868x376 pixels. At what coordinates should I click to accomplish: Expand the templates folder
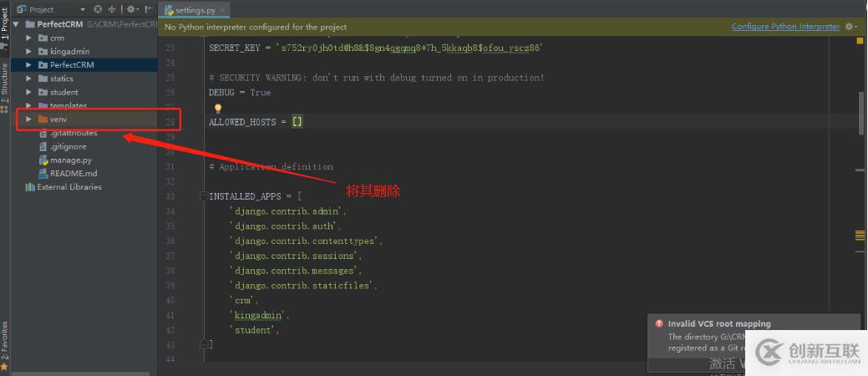click(28, 106)
